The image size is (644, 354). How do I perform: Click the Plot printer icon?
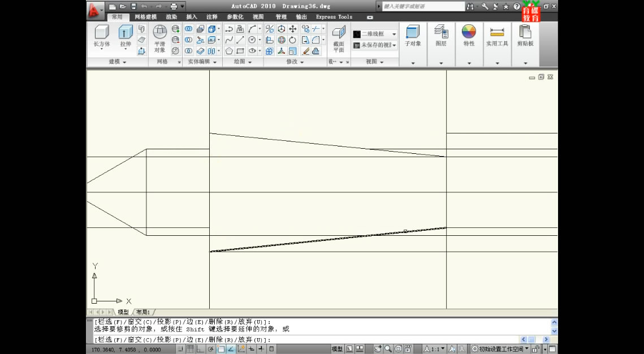click(x=174, y=7)
